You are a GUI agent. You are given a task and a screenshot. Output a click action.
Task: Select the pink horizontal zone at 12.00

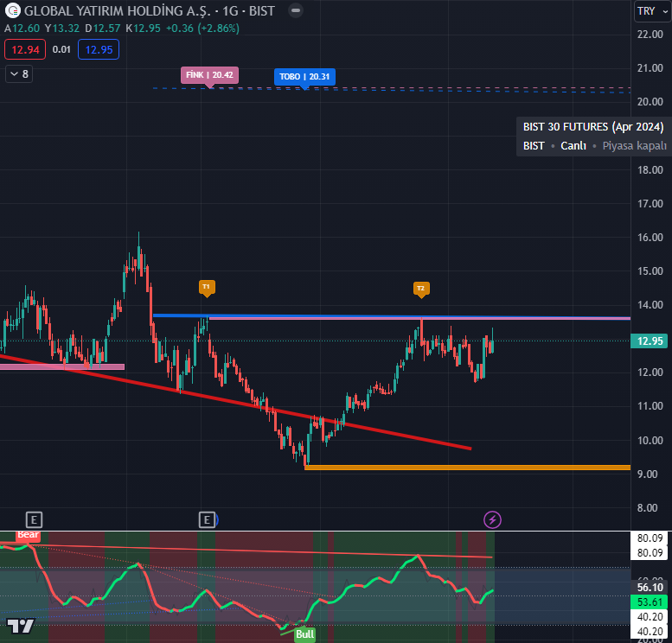pyautogui.click(x=62, y=366)
